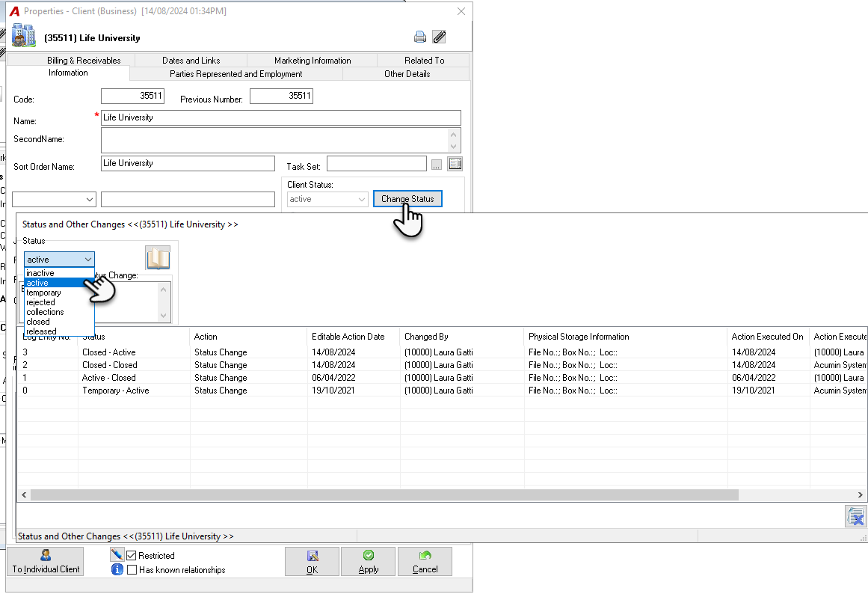Screen dimensions: 868x594
Task: Click the Previous Number field
Action: point(281,96)
